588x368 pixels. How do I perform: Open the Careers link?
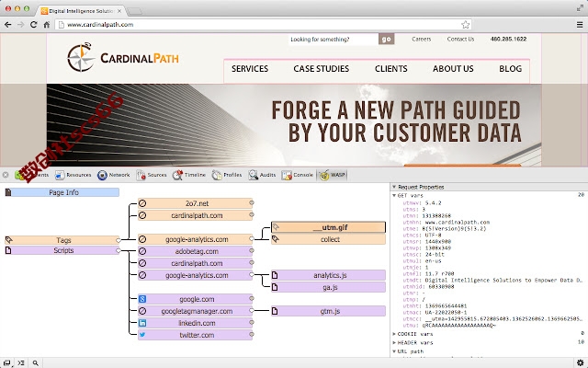[421, 39]
